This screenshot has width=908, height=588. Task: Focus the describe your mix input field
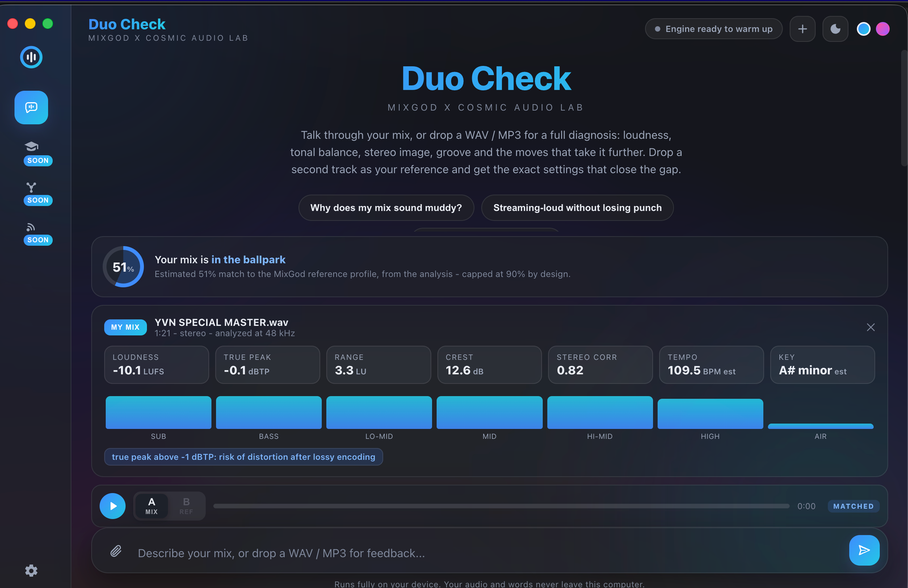point(488,553)
